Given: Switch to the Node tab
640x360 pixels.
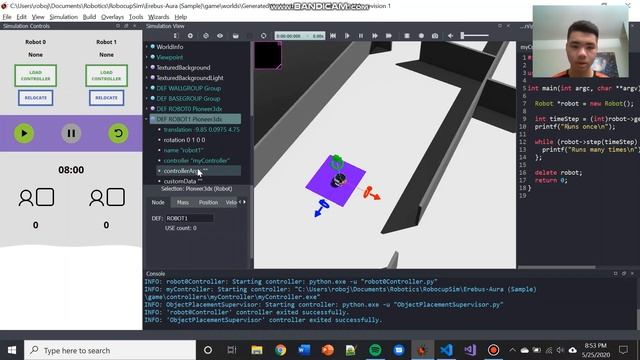Looking at the screenshot, I should [x=158, y=202].
